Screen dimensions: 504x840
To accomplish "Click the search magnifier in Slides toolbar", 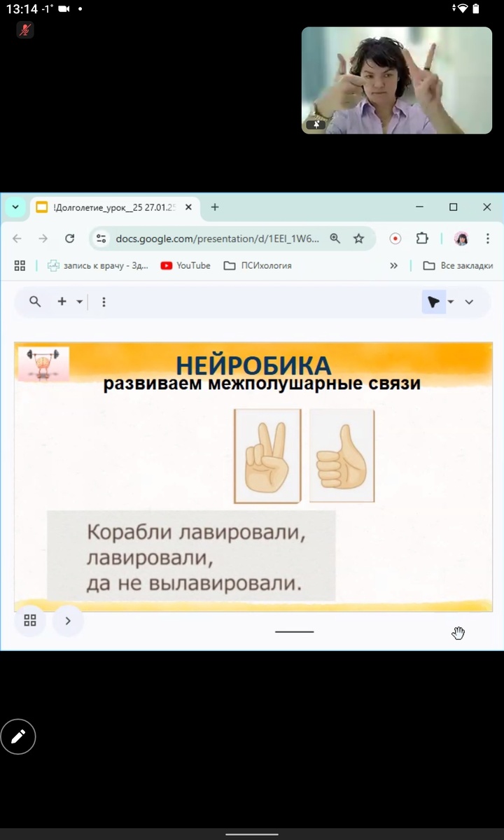I will [x=35, y=302].
